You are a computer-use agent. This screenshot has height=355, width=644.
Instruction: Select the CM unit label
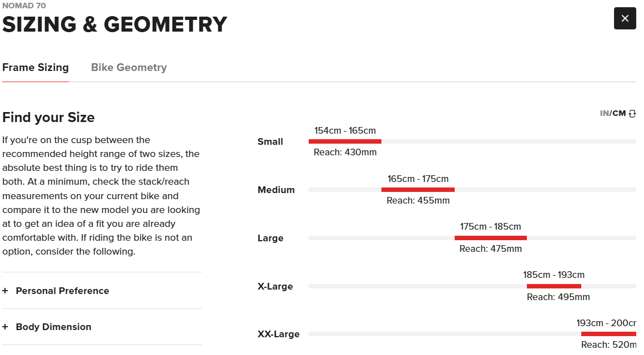[x=619, y=113]
